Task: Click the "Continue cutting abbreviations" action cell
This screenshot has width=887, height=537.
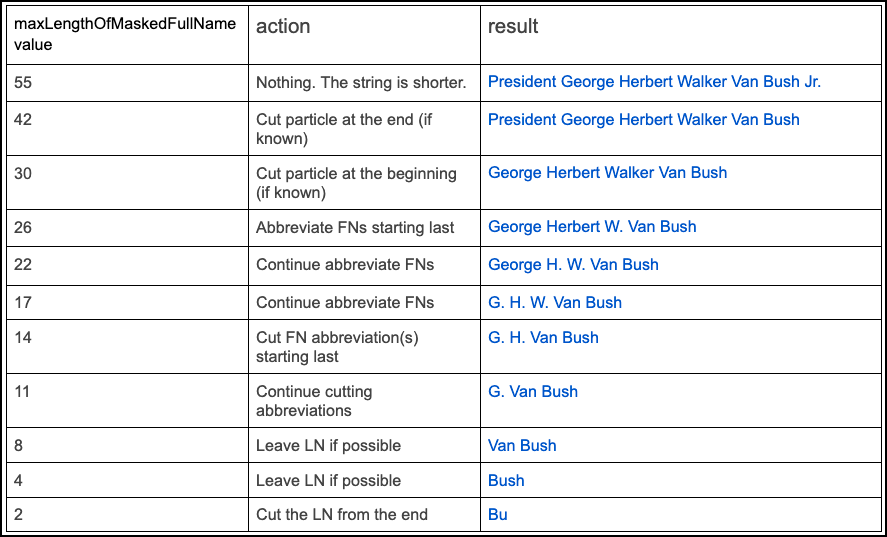Action: coord(314,401)
